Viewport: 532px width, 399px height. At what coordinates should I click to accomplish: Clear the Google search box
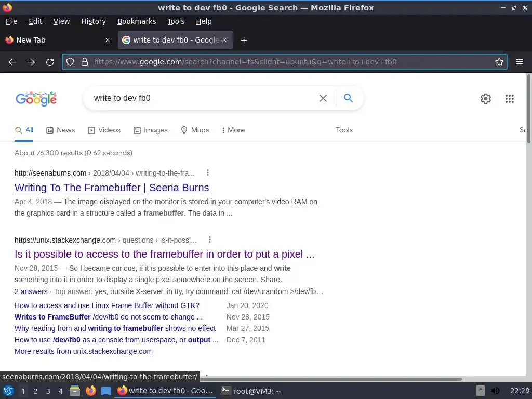(323, 98)
